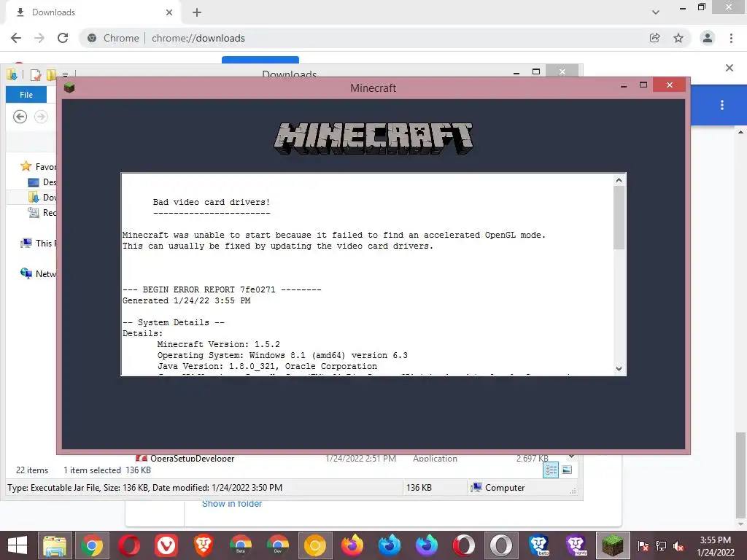Select Recent places in Explorer navigation pane
Viewport: 747px width, 560px height.
[42, 212]
